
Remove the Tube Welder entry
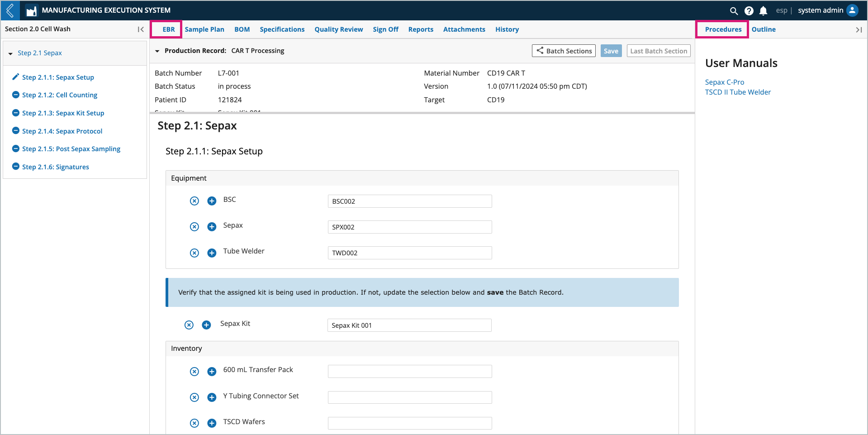[x=194, y=253]
